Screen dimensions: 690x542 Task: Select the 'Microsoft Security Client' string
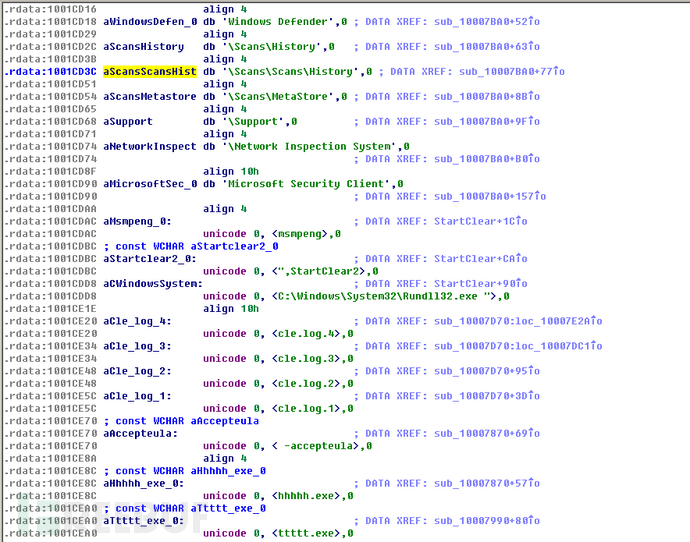coord(306,184)
